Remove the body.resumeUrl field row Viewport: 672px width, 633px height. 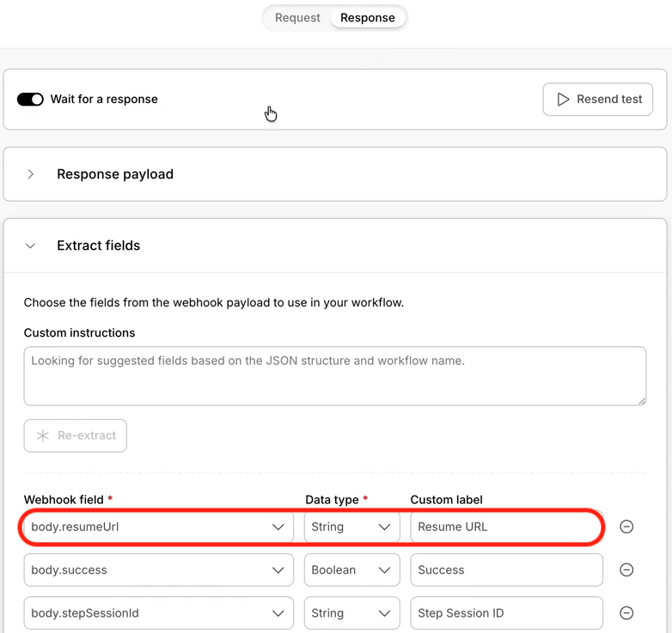[626, 526]
